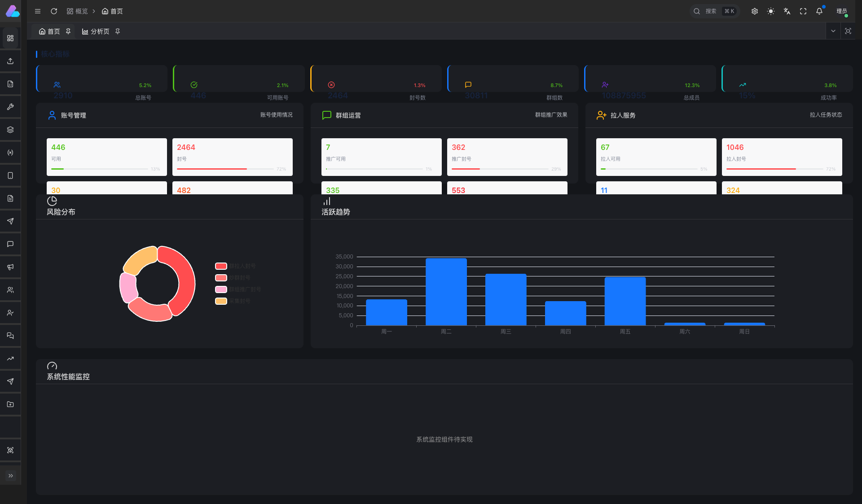
Task: Open the wrench tool sidebar icon
Action: [x=10, y=107]
